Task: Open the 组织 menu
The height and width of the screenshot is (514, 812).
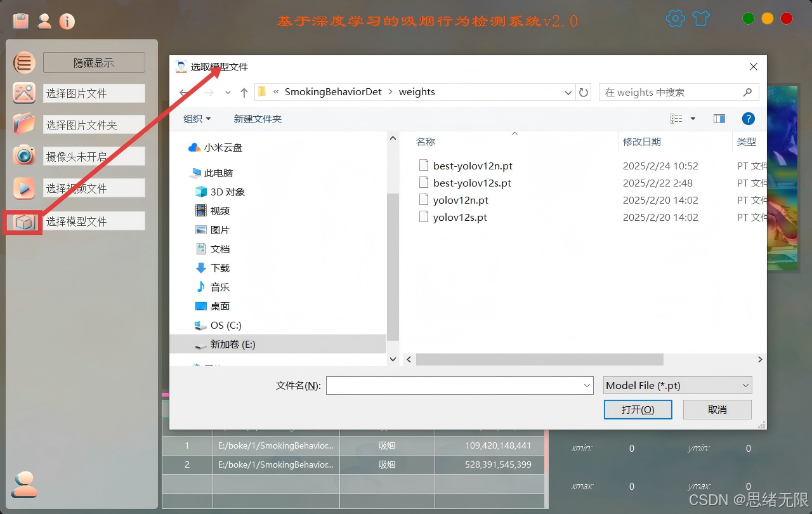Action: (x=197, y=119)
